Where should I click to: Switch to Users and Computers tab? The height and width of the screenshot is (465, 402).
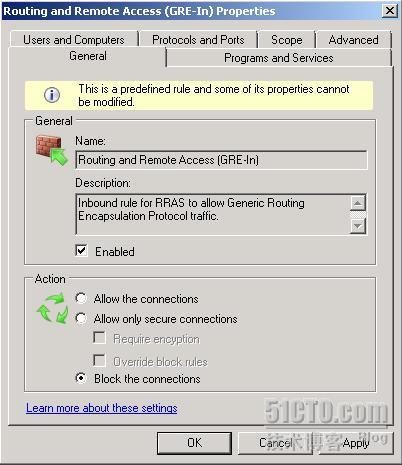(74, 40)
